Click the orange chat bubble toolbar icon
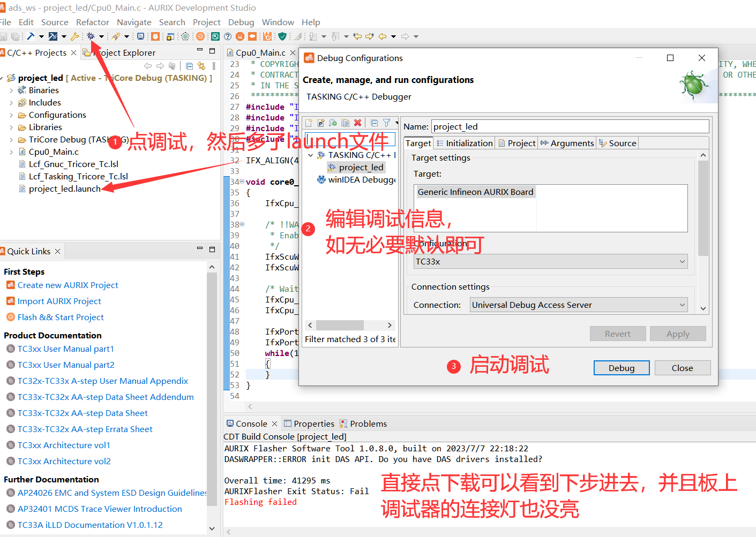 click(x=252, y=36)
